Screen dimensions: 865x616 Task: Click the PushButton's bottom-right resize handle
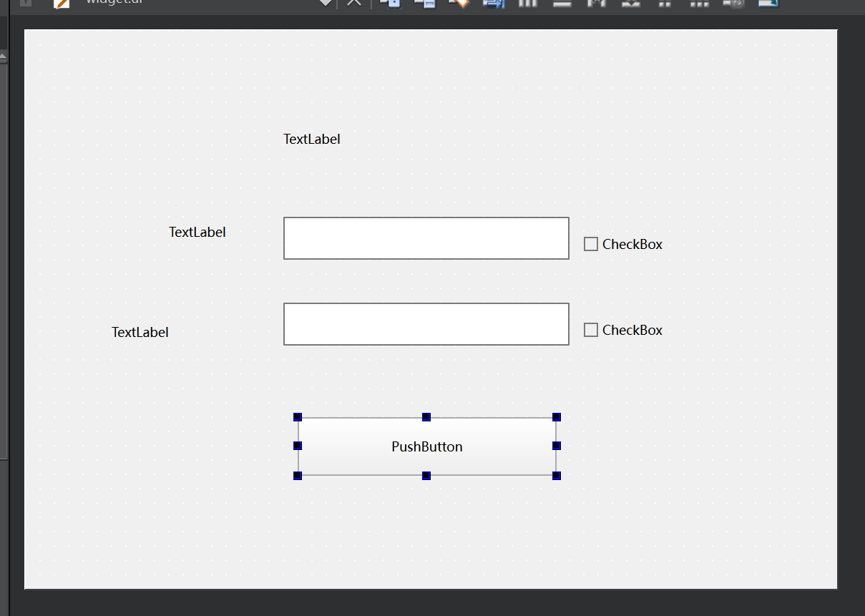[557, 476]
